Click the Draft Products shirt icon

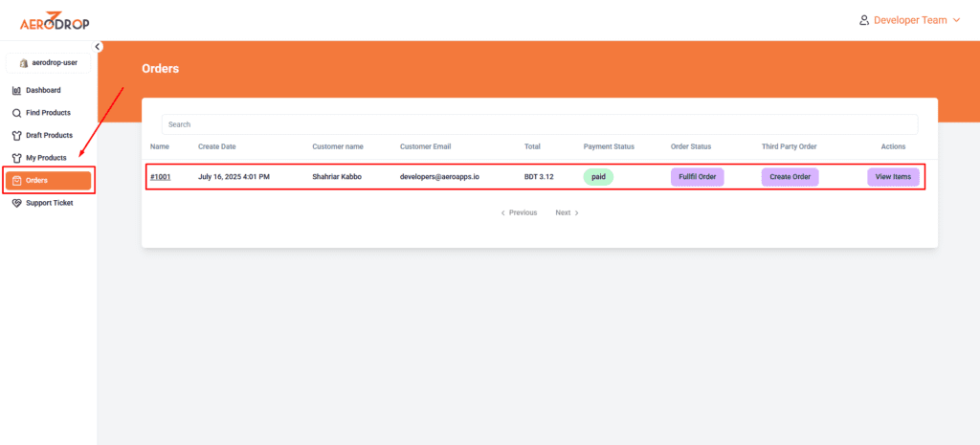click(16, 136)
